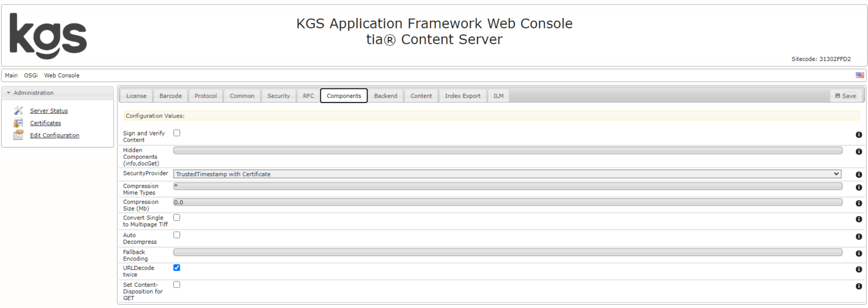Click the Certificates padlock icon
This screenshot has height=308, width=868.
pyautogui.click(x=18, y=122)
